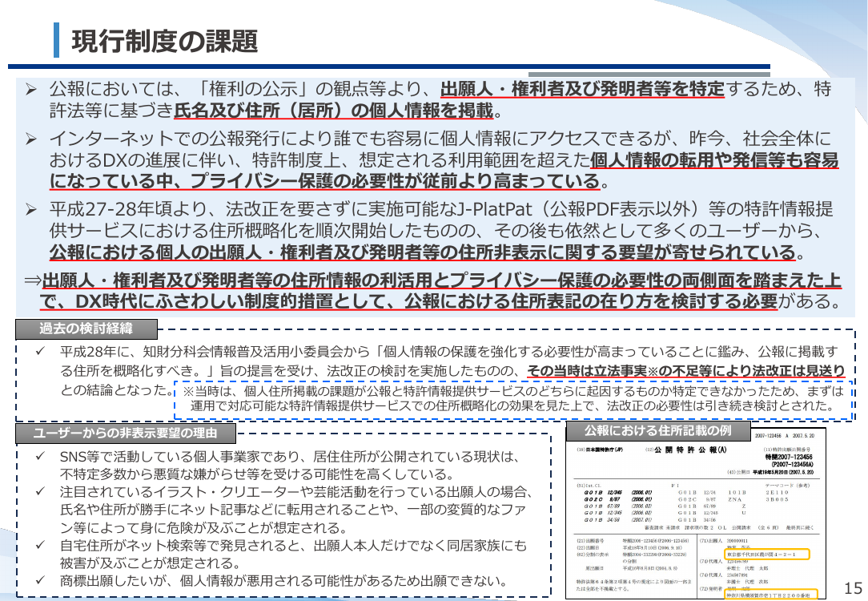Click conclusion line starting ⇒出願人・権利者及び発明者等

pos(433,280)
